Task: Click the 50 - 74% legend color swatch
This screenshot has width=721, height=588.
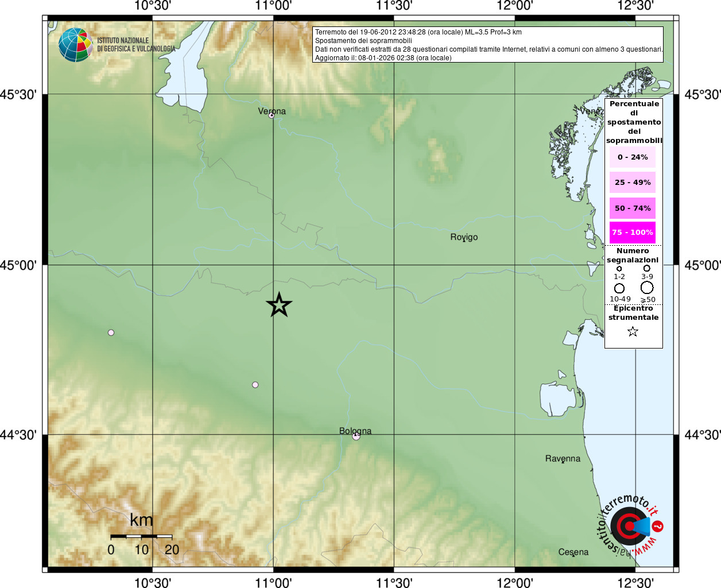Action: point(633,208)
